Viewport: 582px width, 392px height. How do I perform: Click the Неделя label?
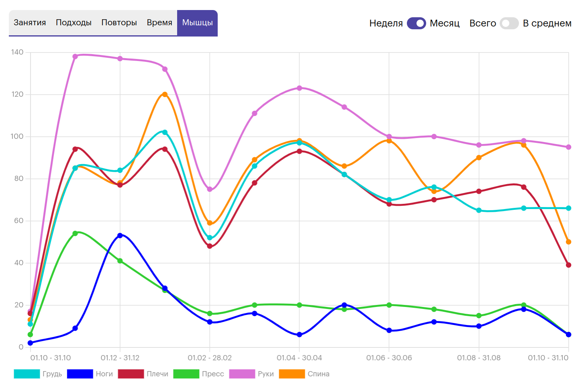[386, 23]
